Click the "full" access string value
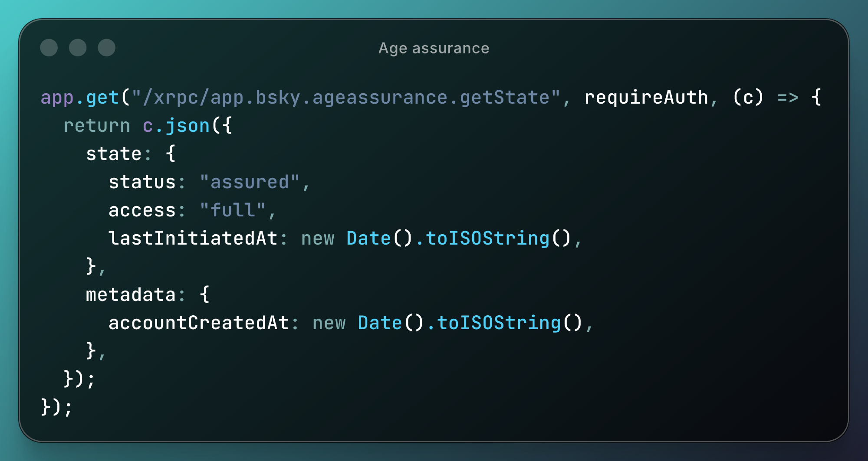The height and width of the screenshot is (461, 868). (233, 210)
